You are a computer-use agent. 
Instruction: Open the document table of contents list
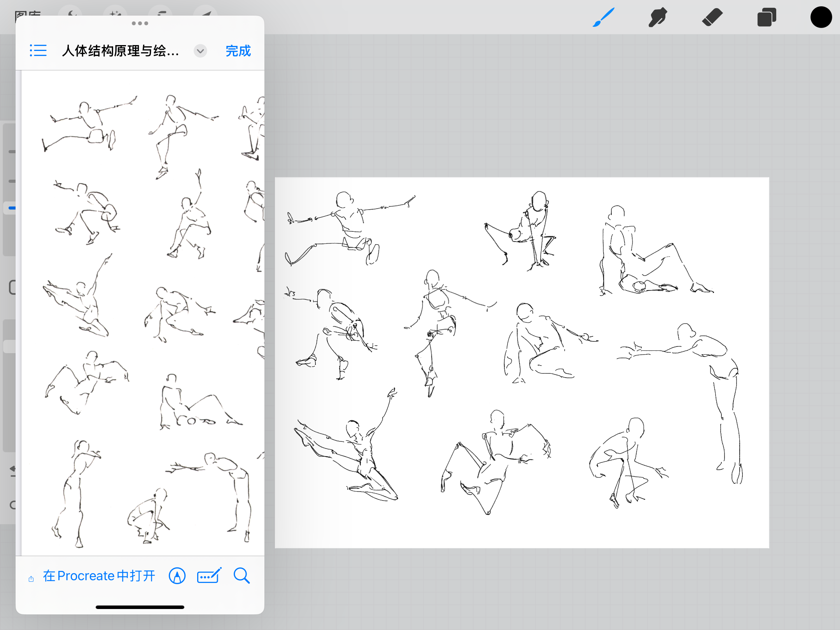38,51
